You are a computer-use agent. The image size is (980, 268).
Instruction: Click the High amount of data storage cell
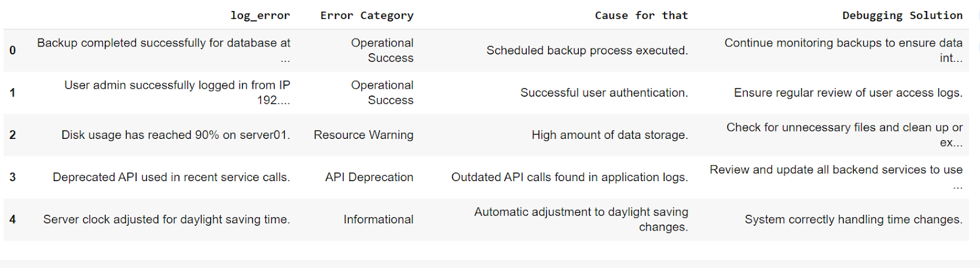(610, 135)
